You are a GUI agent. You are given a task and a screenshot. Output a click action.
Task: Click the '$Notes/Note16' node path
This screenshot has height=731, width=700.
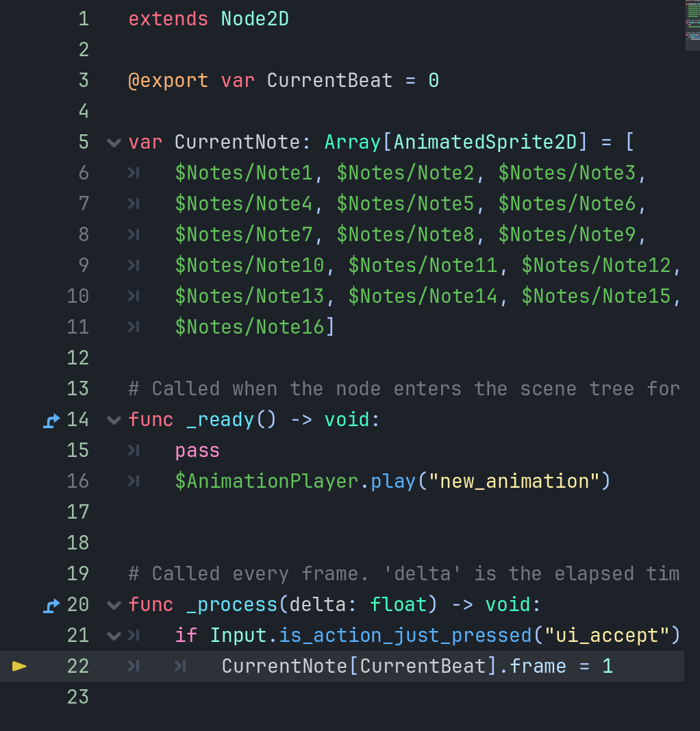click(x=250, y=327)
